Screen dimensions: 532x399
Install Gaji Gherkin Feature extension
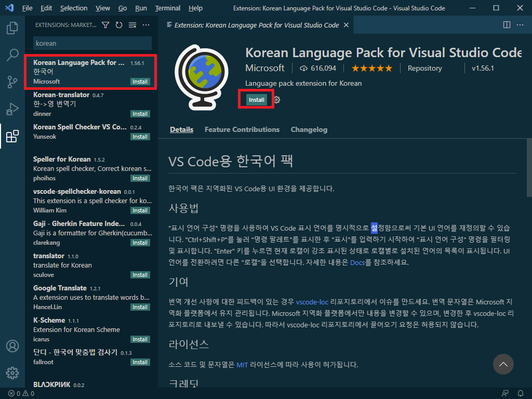tap(140, 243)
